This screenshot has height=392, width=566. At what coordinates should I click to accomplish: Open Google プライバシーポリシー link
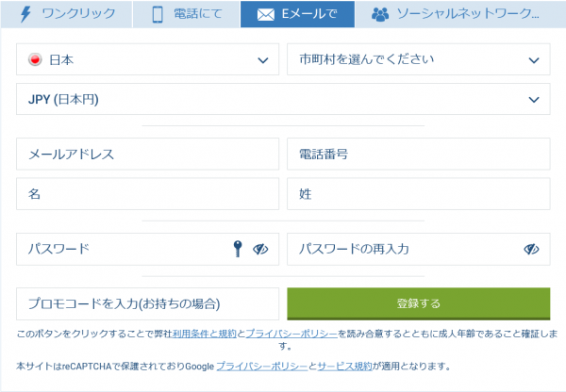coord(262,367)
